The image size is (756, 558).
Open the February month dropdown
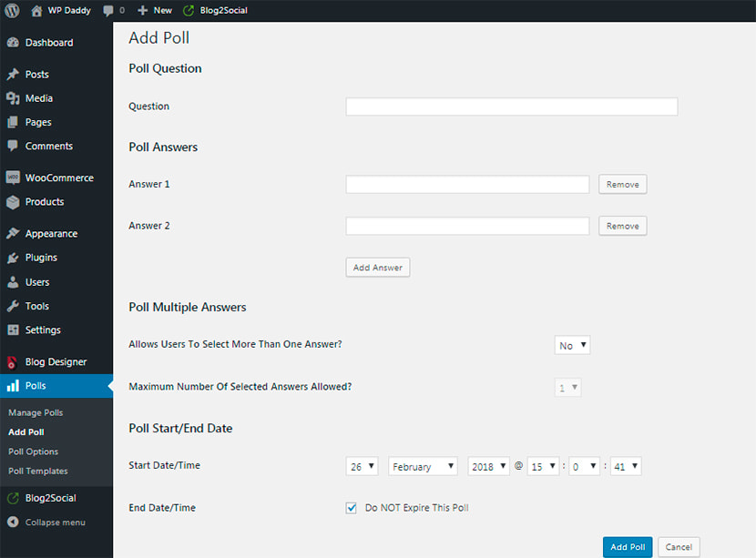423,466
